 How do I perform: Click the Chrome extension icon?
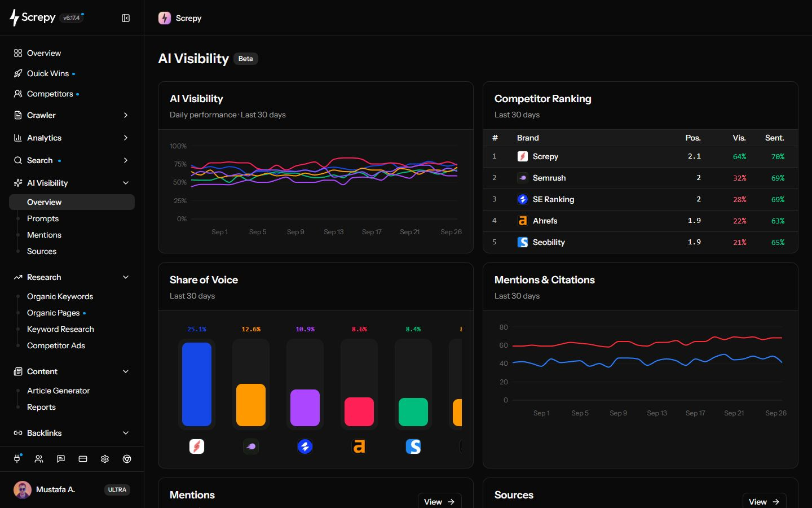click(127, 459)
